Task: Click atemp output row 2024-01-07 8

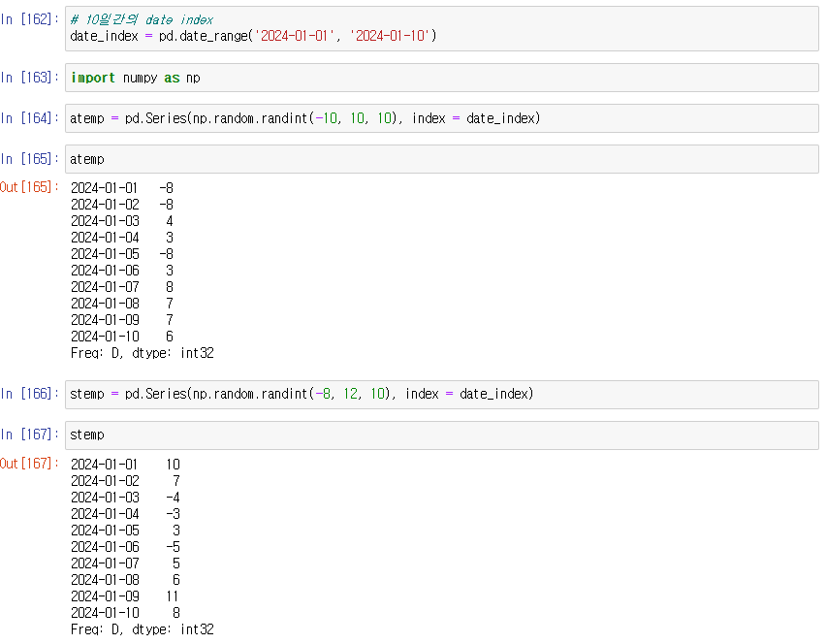Action: point(122,287)
